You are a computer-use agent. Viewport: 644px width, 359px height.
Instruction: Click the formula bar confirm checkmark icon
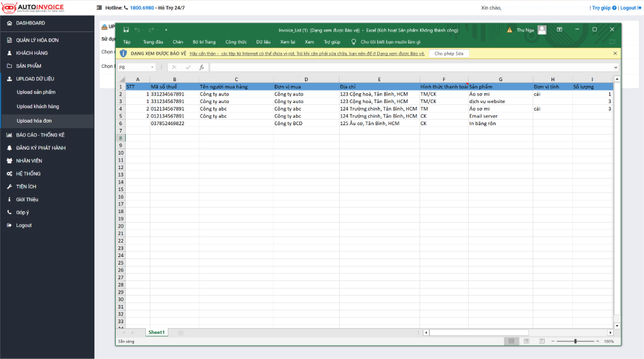187,67
